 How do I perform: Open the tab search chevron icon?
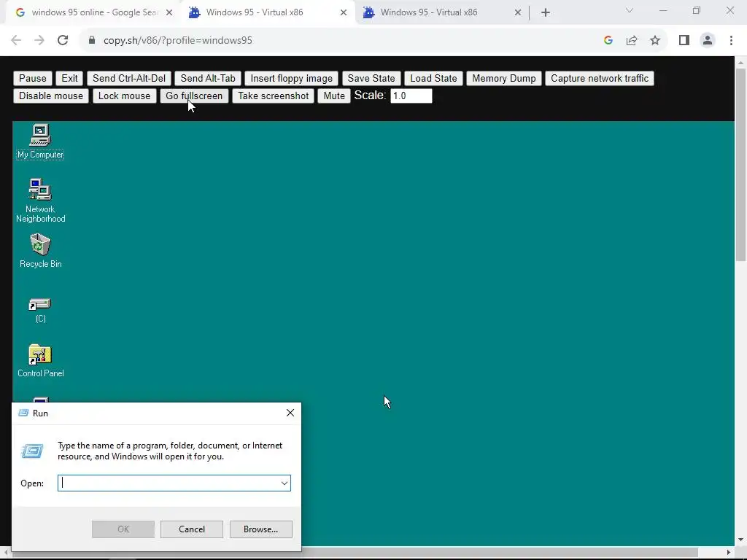pyautogui.click(x=630, y=10)
